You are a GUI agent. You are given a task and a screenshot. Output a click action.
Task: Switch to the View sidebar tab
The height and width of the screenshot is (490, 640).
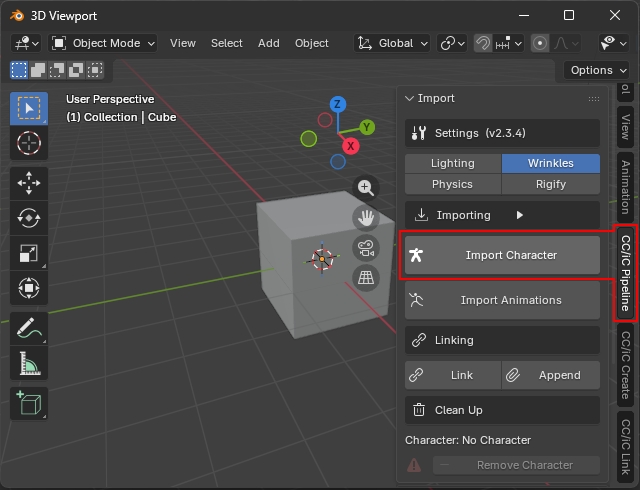tap(625, 127)
